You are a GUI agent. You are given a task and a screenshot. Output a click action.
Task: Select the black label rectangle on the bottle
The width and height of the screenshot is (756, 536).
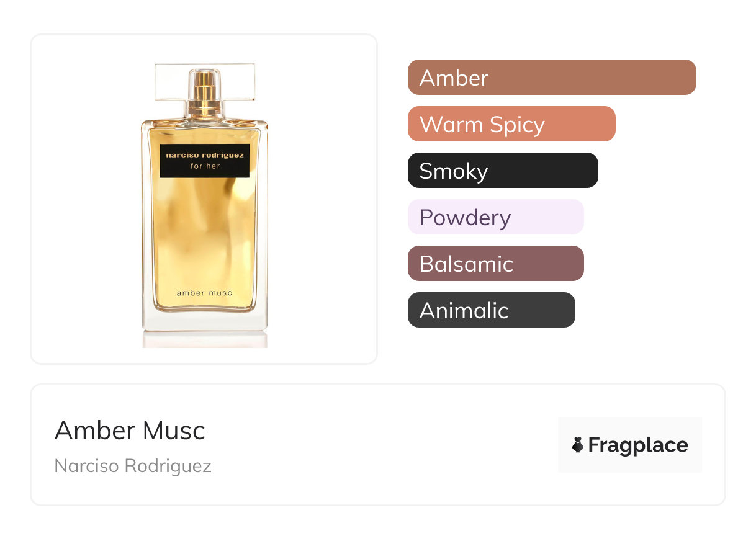(x=204, y=161)
